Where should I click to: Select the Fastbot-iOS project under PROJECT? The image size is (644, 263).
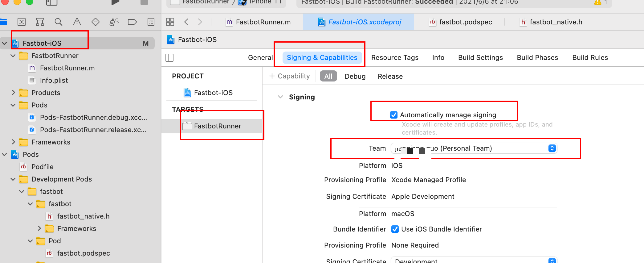pos(213,93)
